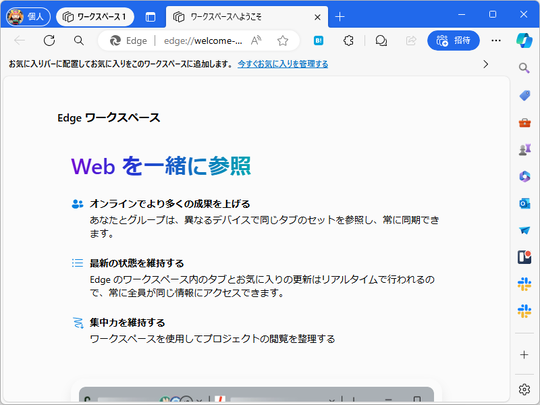
Task: Open the Extensions puzzle icon
Action: 349,41
